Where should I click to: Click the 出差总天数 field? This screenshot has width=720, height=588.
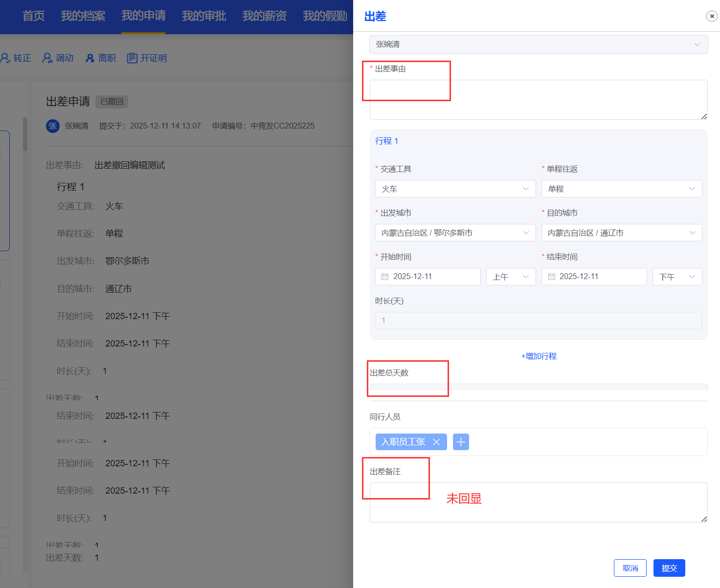point(539,392)
